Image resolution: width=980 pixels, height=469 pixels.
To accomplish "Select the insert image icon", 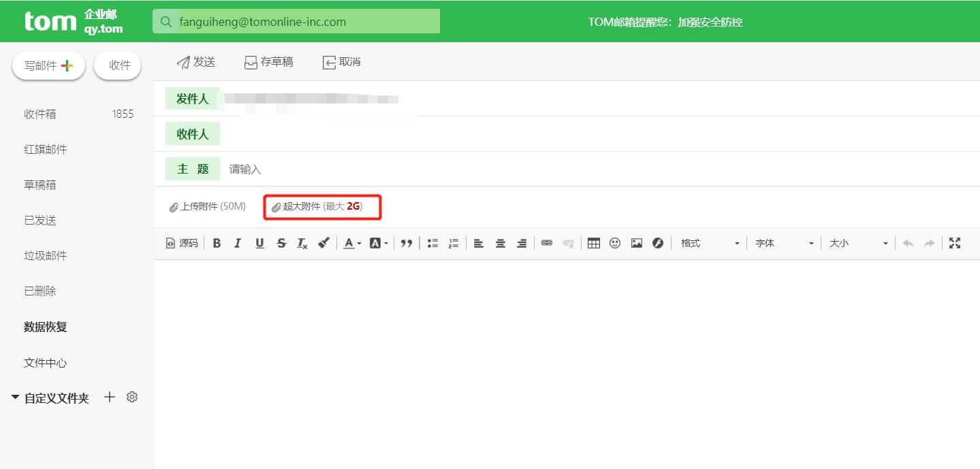I will (x=635, y=243).
